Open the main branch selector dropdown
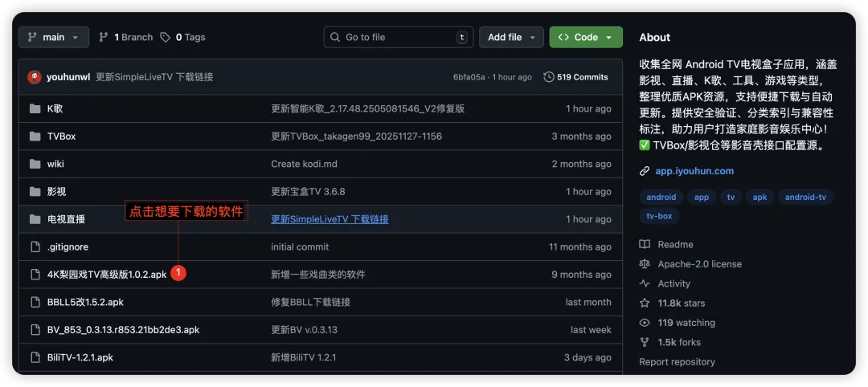868x387 pixels. click(54, 37)
